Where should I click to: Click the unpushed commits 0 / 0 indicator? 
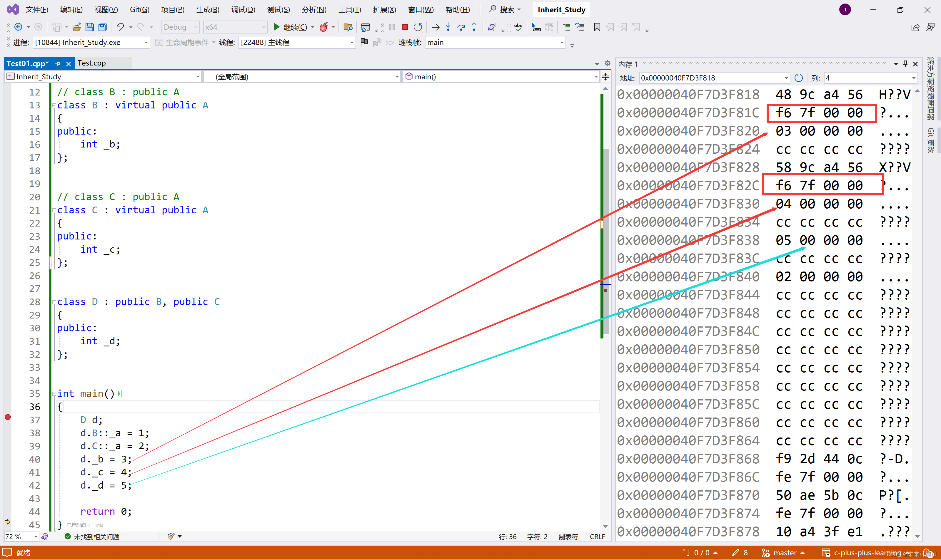click(x=700, y=553)
